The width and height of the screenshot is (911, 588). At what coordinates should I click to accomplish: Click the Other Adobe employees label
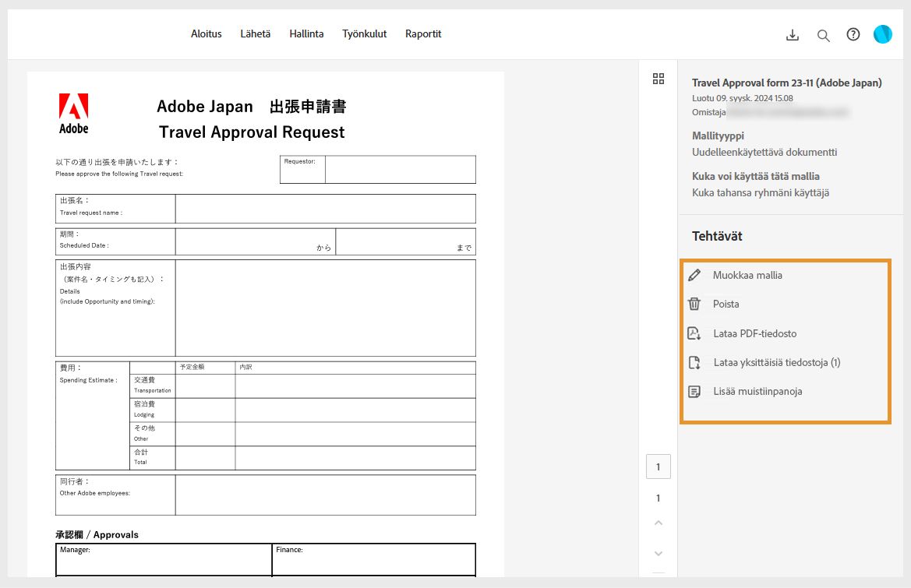point(95,493)
